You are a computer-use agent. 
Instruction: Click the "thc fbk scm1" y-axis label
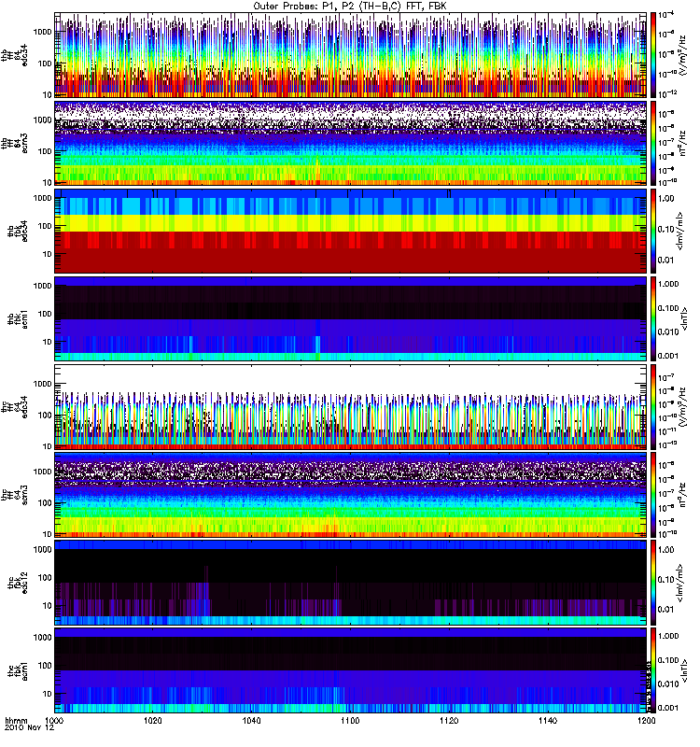[x=18, y=669]
